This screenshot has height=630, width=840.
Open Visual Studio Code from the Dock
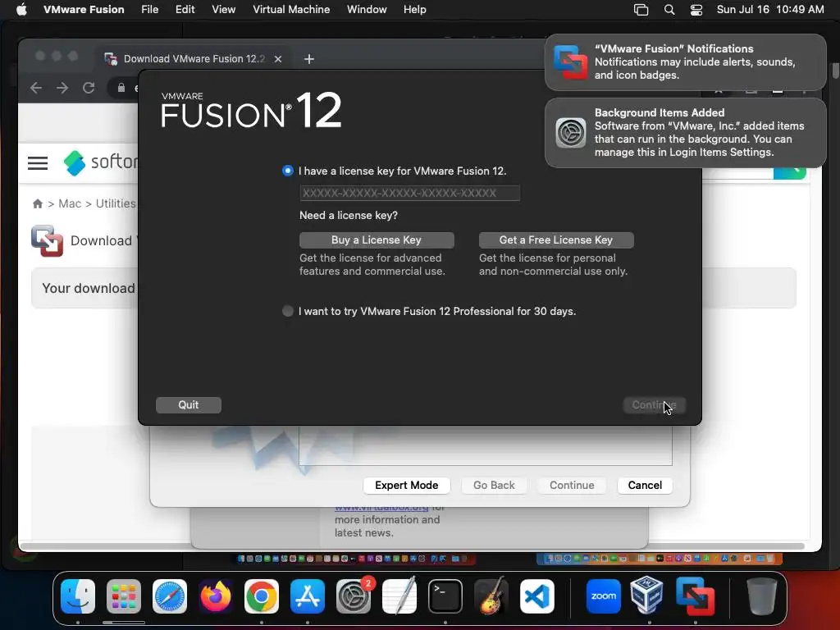click(537, 596)
